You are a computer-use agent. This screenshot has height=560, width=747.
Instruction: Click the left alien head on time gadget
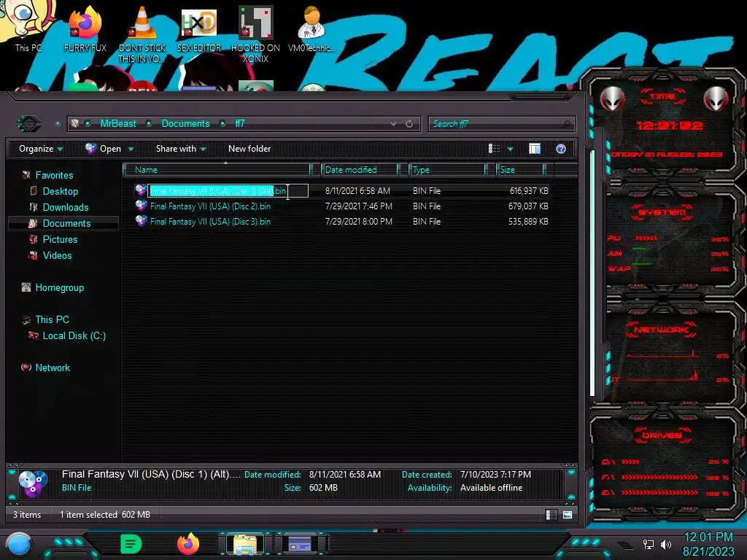[612, 99]
